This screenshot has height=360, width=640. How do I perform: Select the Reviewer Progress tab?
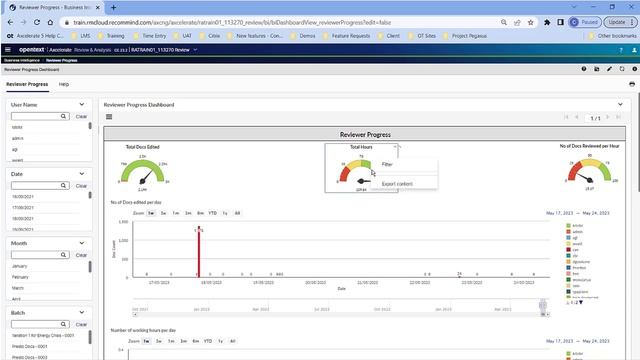[x=27, y=84]
